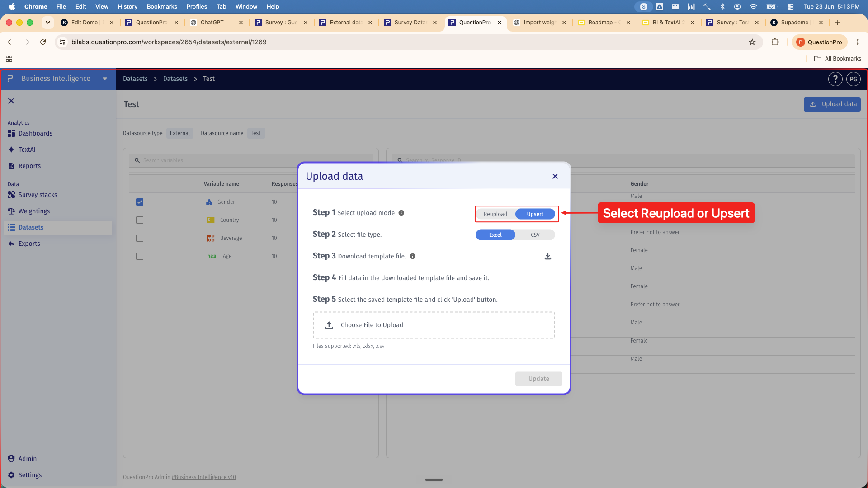Close the Upload data dialog
Viewport: 868px width, 488px height.
(x=555, y=176)
